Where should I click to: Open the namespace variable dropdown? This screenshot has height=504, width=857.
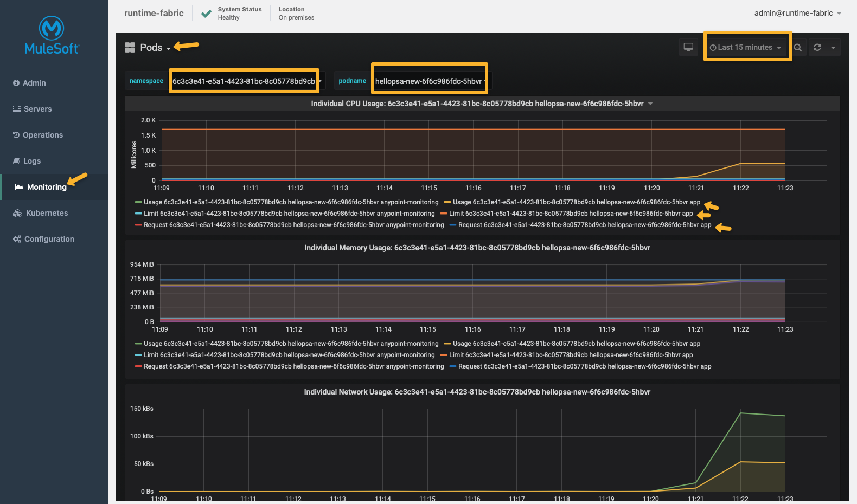tap(244, 81)
